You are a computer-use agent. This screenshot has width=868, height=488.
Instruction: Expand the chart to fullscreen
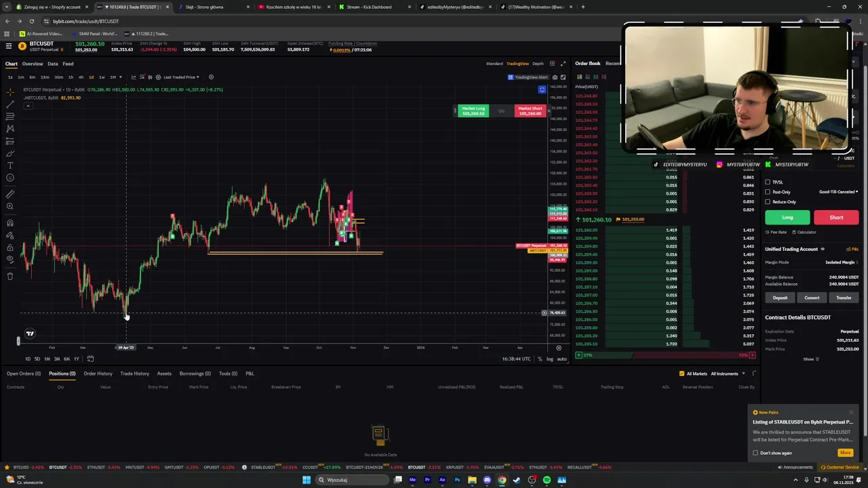(563, 64)
